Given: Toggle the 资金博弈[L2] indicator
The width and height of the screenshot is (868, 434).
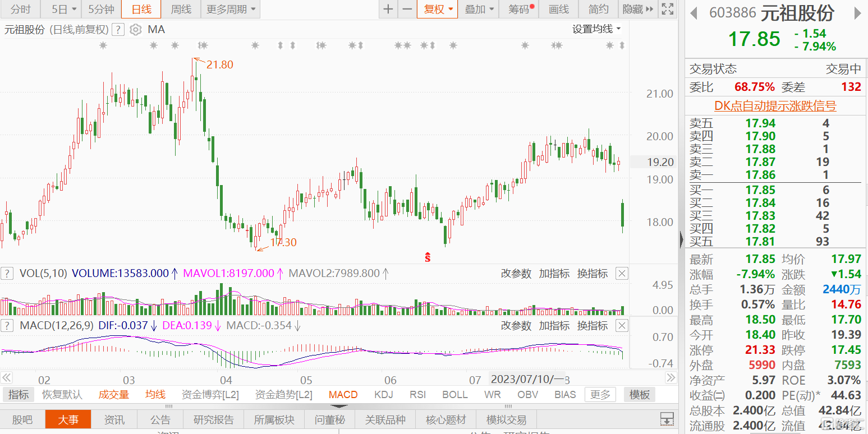Looking at the screenshot, I should tap(210, 394).
